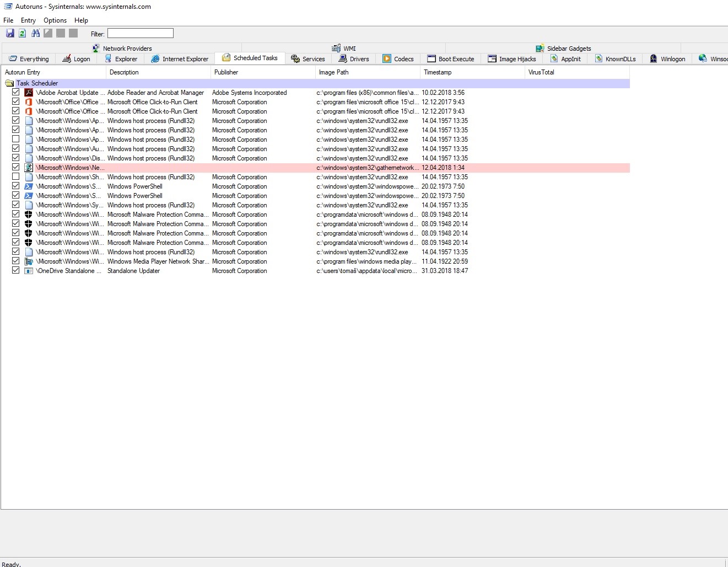The image size is (728, 567).
Task: Select the Scheduled Tasks tab
Action: point(250,58)
